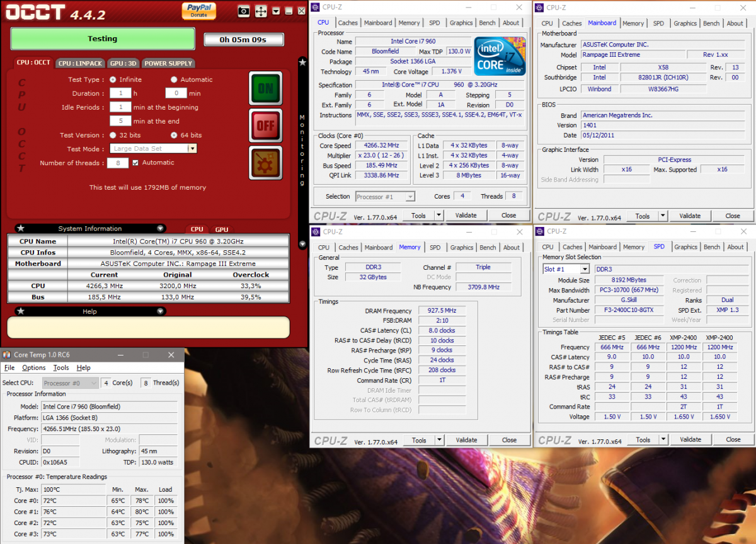756x544 pixels.
Task: Click the idle minutes at the end field
Action: tap(120, 121)
